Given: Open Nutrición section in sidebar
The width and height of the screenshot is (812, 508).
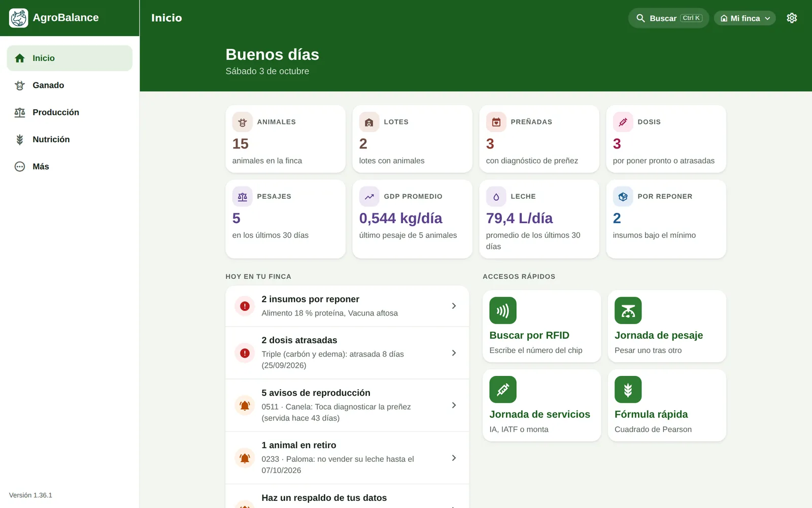Looking at the screenshot, I should pos(70,139).
